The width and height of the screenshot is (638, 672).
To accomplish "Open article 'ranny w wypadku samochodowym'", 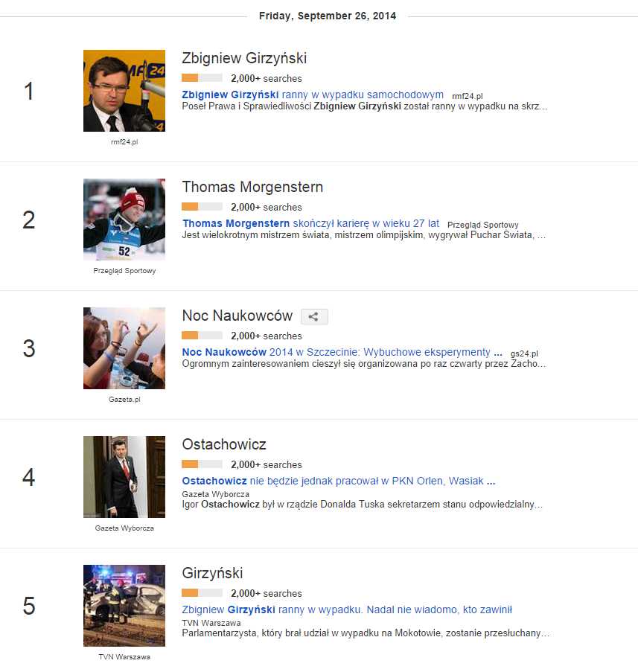I will coord(313,95).
